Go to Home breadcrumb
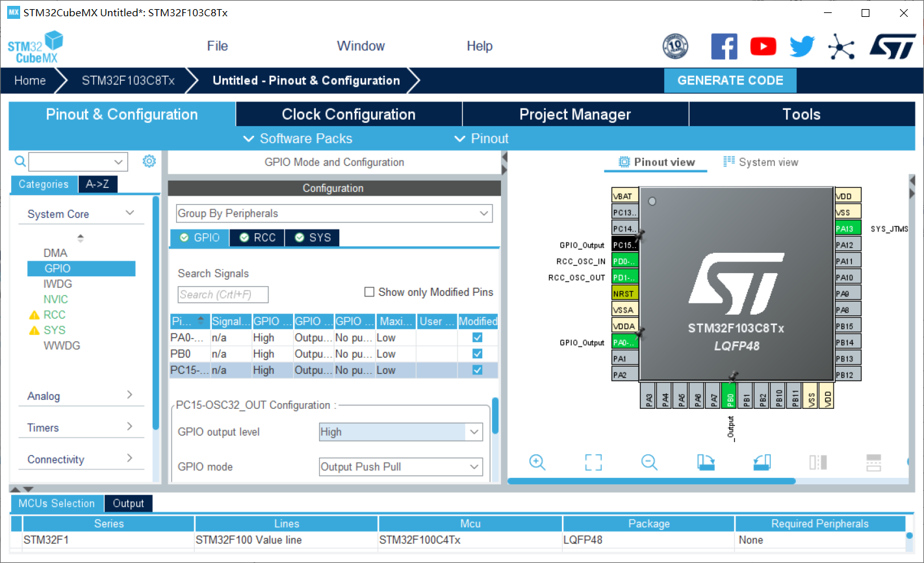This screenshot has width=924, height=563. [x=30, y=81]
